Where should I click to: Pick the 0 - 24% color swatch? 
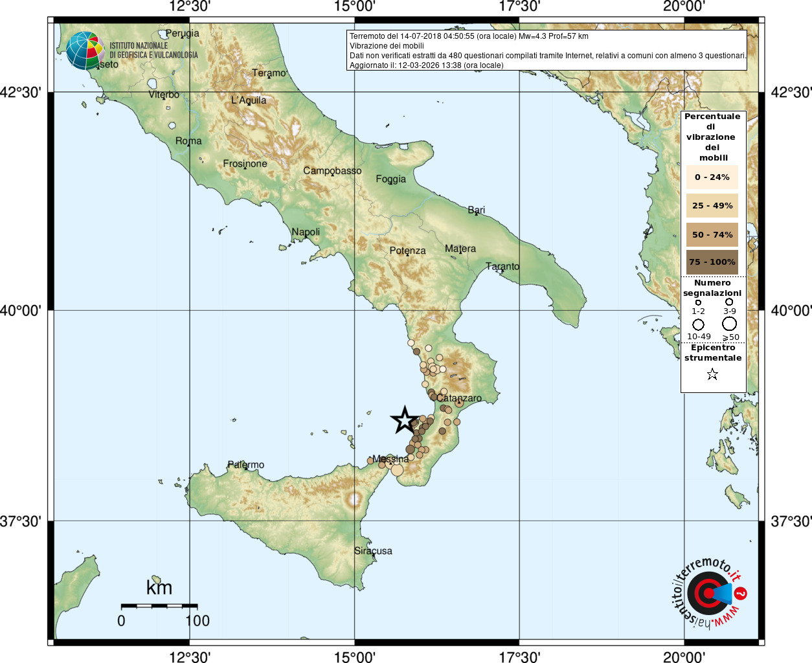pos(712,177)
